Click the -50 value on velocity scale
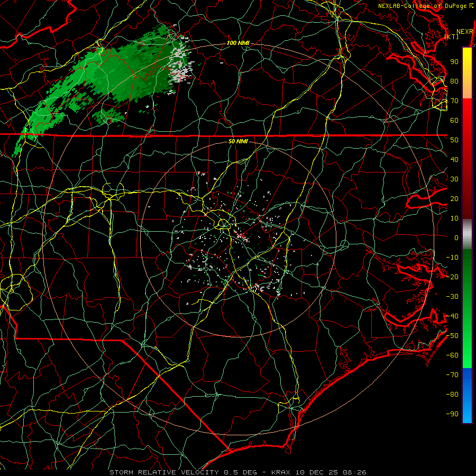Viewport: 476px width, 476px height. [x=452, y=336]
